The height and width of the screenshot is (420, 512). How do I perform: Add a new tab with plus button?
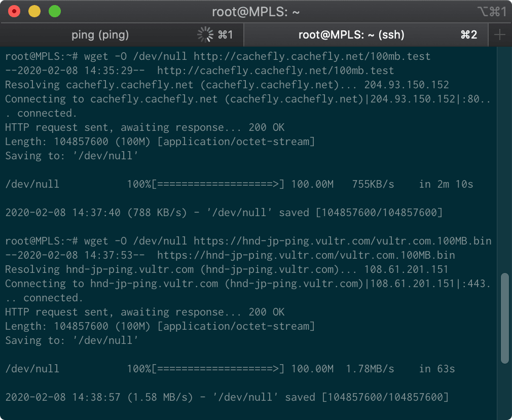pyautogui.click(x=500, y=34)
